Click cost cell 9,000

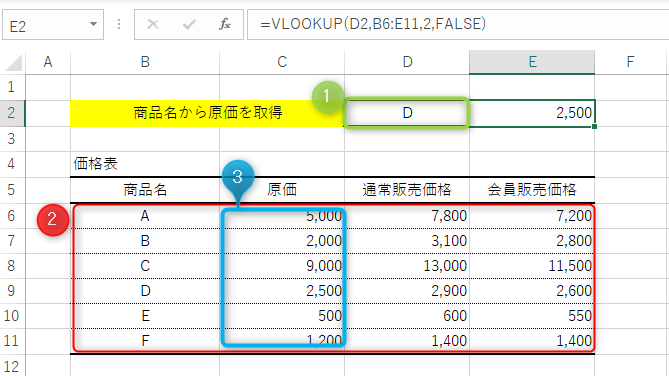pos(282,266)
